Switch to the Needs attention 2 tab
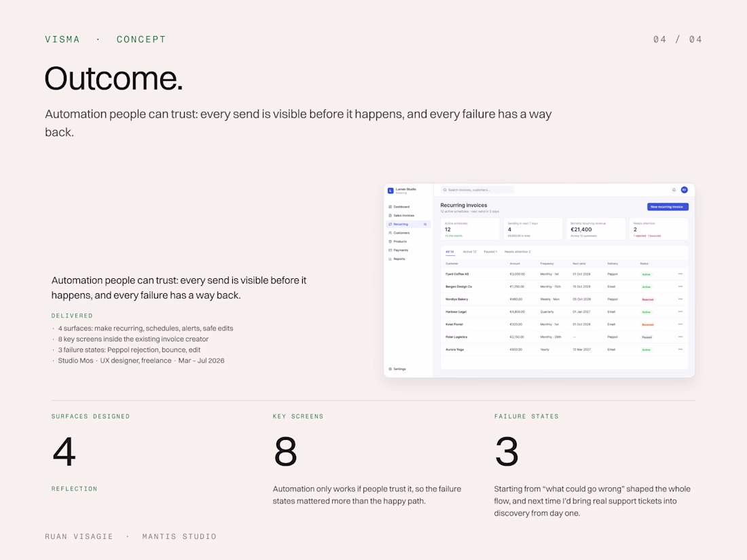The image size is (747, 560). 517,251
